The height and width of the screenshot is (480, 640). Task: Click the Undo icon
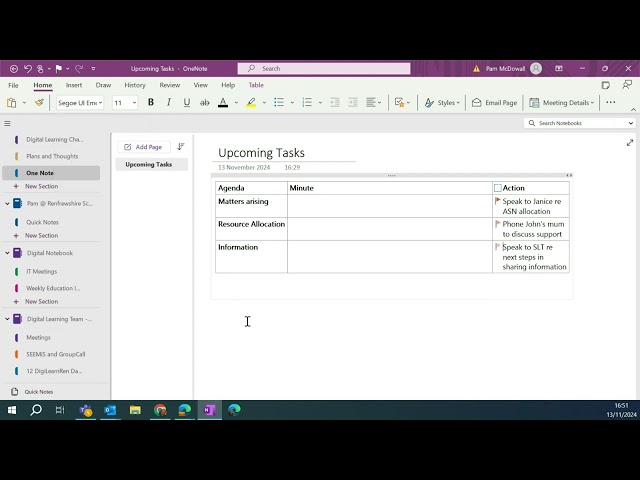coord(28,69)
